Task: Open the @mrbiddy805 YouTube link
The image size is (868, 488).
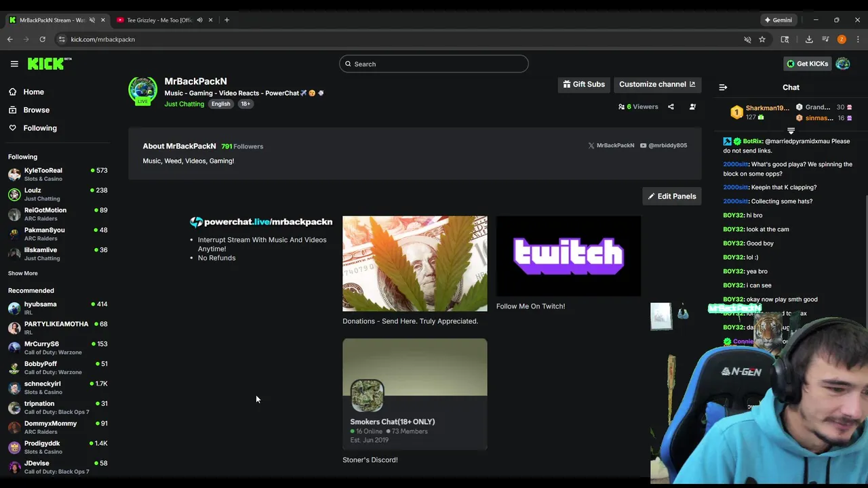Action: click(x=663, y=146)
